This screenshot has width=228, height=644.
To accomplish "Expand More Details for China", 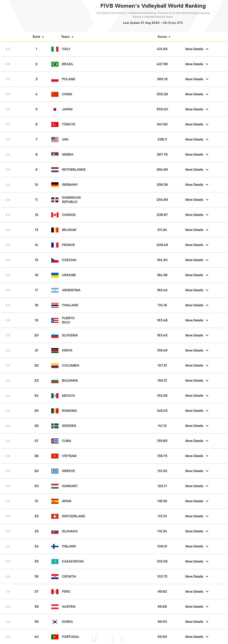I will coord(197,94).
